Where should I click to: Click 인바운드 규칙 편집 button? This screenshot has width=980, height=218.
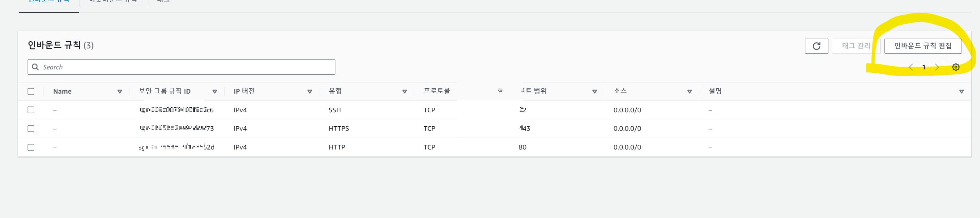tap(923, 46)
